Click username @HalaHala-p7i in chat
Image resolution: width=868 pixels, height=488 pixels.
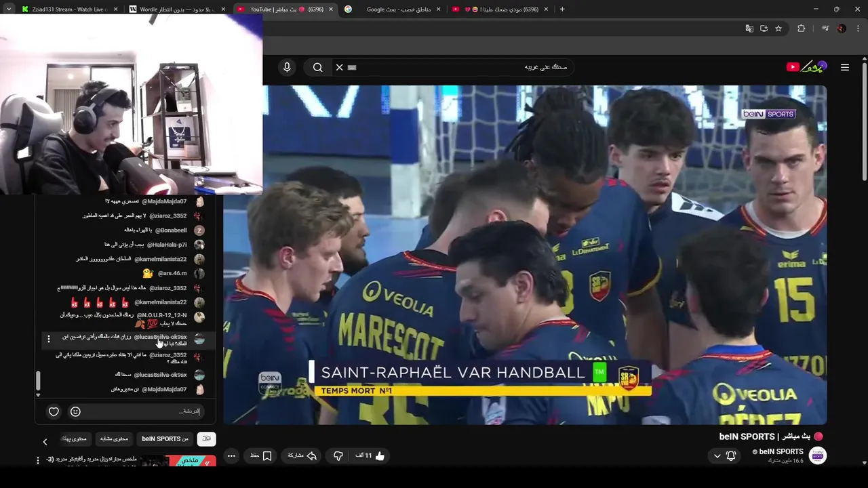point(166,245)
